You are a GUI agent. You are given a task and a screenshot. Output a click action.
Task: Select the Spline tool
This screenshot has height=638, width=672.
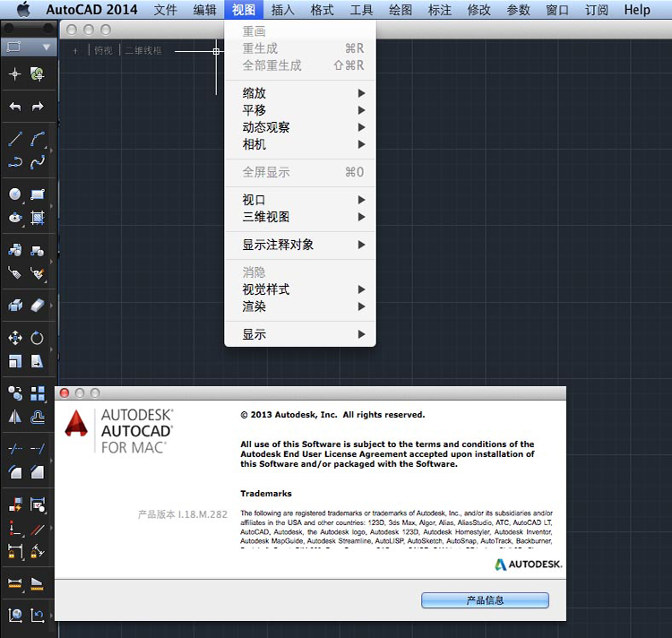tap(38, 162)
